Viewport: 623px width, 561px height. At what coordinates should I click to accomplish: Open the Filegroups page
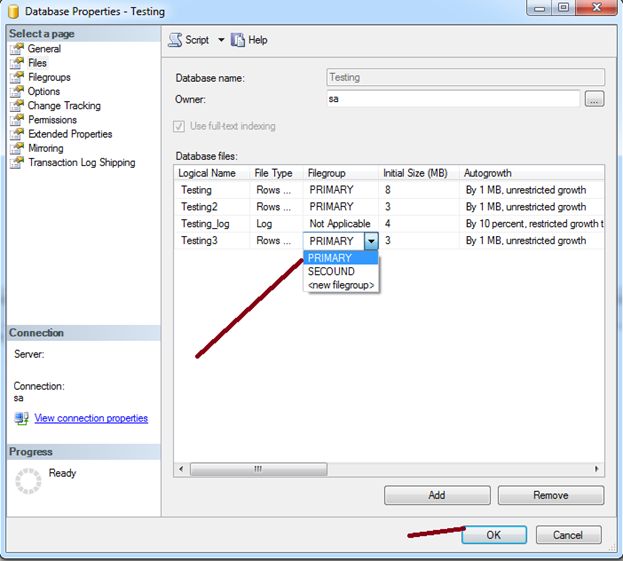click(x=49, y=77)
